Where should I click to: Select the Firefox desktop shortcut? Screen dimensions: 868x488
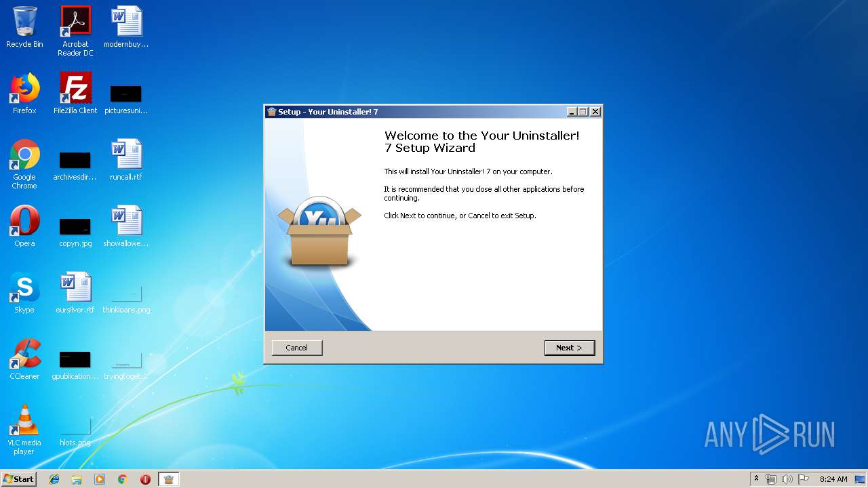coord(24,94)
